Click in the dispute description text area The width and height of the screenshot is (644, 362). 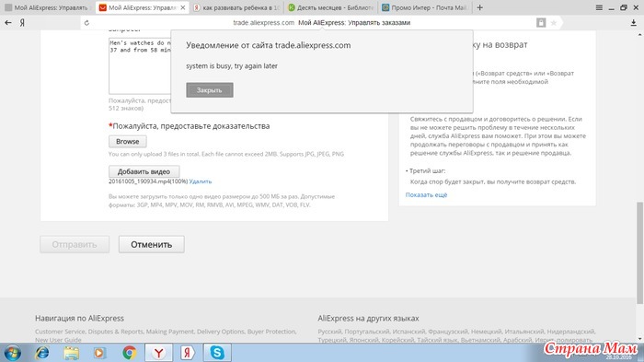coord(140,65)
